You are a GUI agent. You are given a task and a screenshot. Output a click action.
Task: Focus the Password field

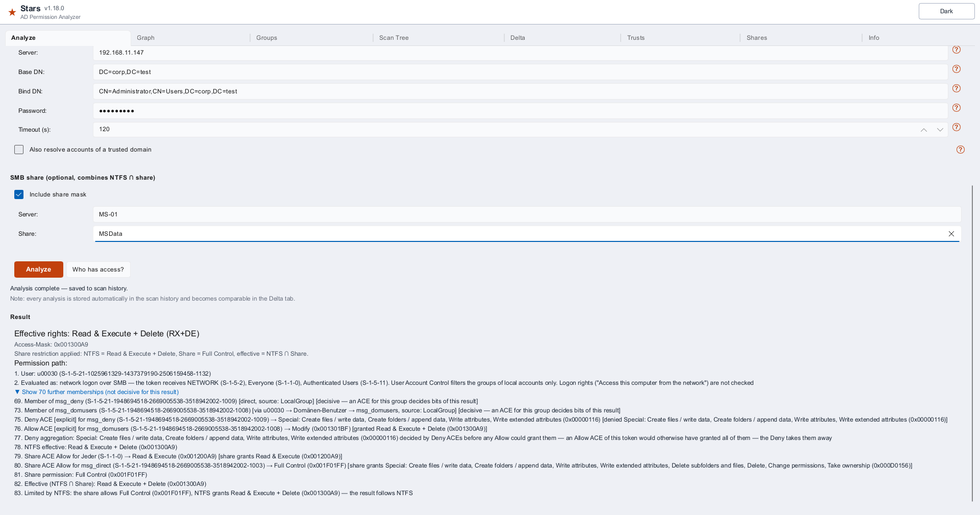point(521,111)
